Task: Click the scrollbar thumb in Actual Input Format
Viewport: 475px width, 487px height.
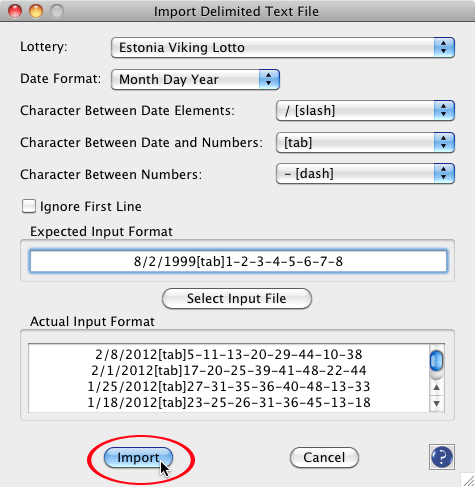Action: 436,360
